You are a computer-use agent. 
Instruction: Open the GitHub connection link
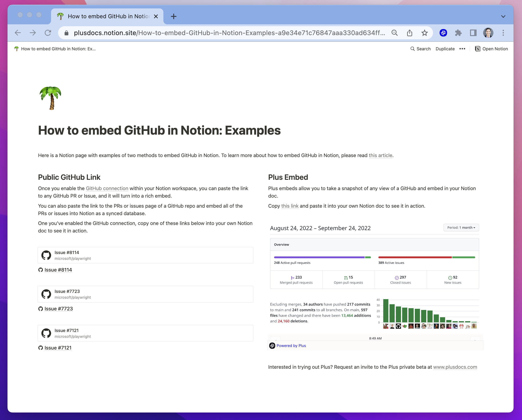click(x=107, y=188)
